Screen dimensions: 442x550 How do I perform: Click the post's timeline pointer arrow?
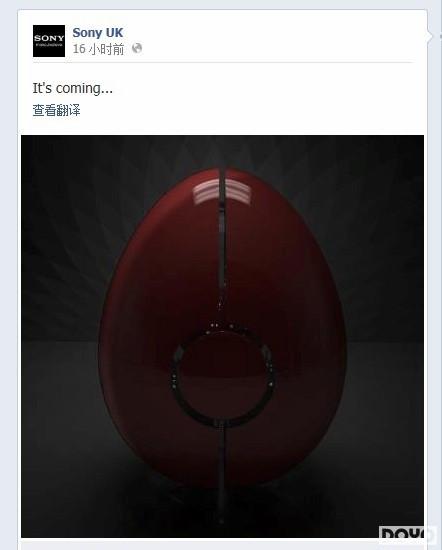430,35
